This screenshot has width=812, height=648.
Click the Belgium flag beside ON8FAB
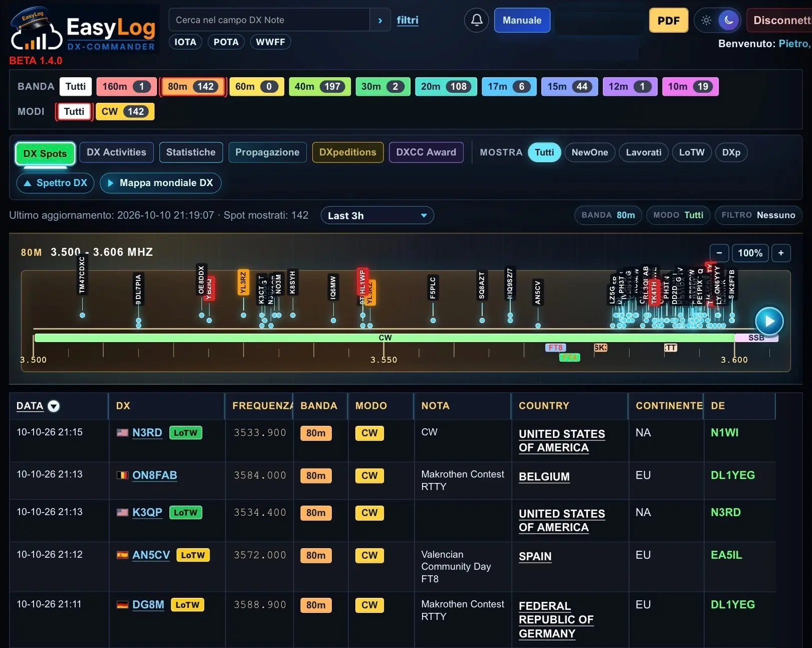pyautogui.click(x=122, y=475)
